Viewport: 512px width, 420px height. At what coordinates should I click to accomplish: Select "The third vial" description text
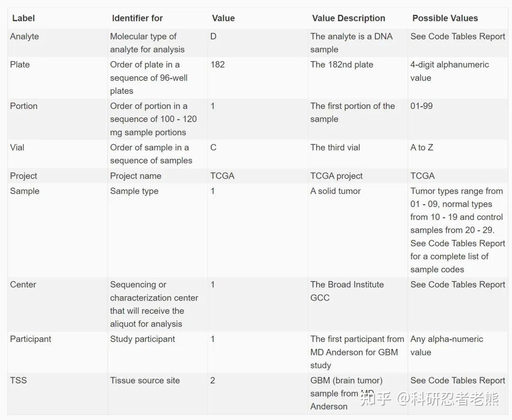coord(335,147)
